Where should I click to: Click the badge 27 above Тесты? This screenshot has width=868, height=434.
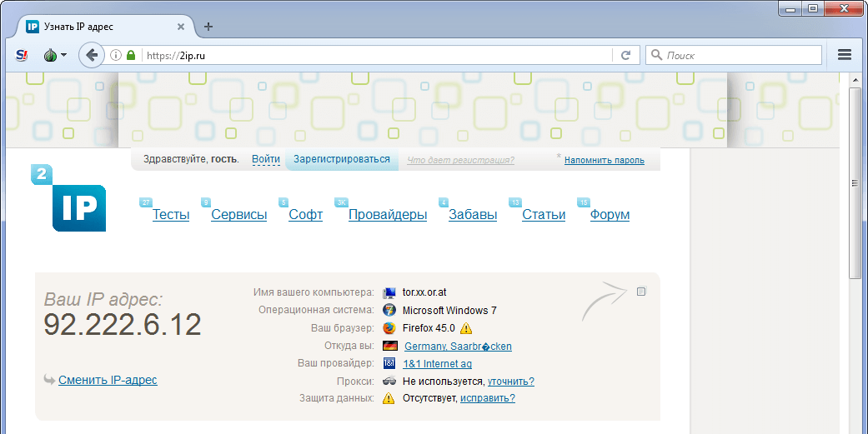[146, 202]
